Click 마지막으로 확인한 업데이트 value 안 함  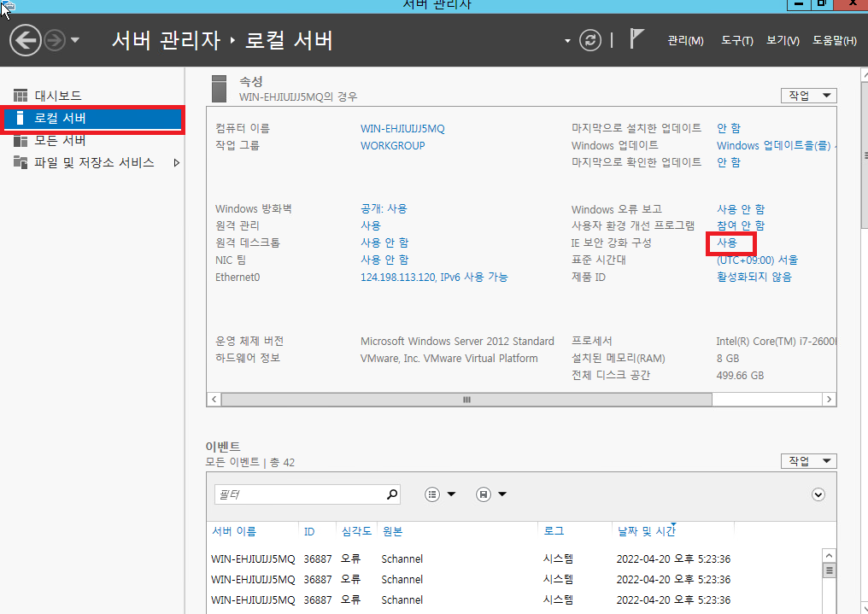coord(729,162)
